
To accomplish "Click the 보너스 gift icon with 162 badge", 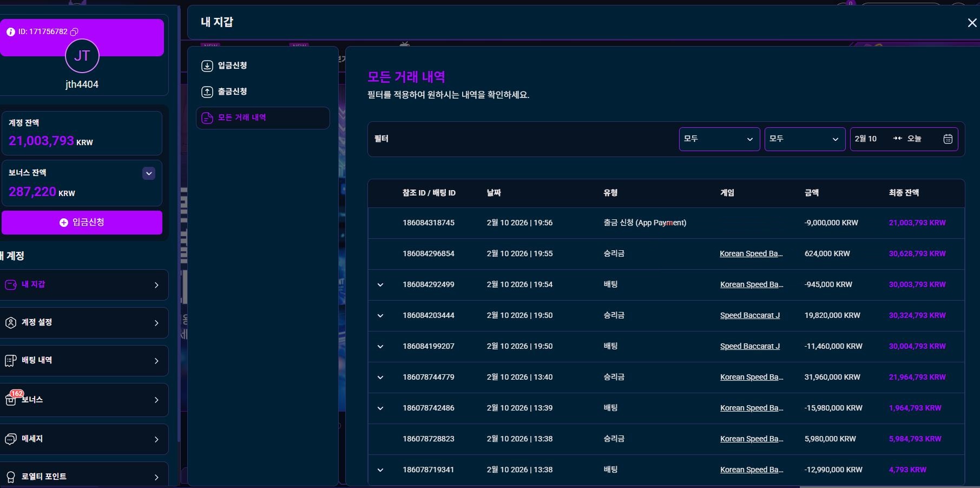I will click(x=11, y=400).
